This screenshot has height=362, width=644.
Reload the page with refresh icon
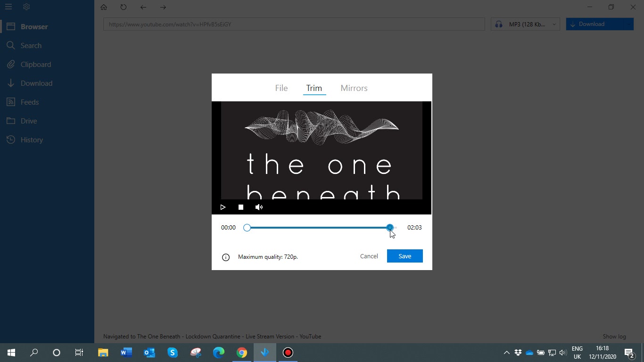[124, 7]
